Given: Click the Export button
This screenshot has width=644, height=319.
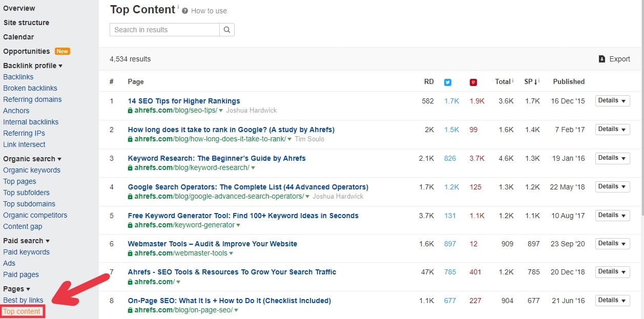Looking at the screenshot, I should click(x=614, y=59).
